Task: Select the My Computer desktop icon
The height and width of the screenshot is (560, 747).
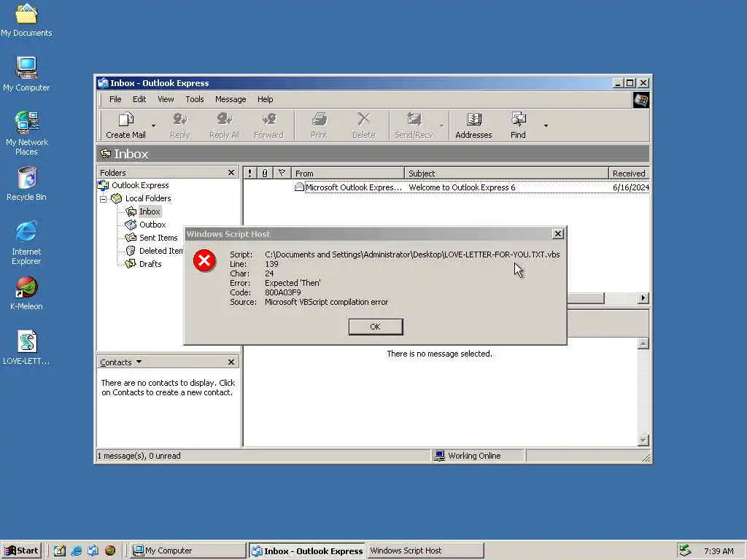Action: 26,74
